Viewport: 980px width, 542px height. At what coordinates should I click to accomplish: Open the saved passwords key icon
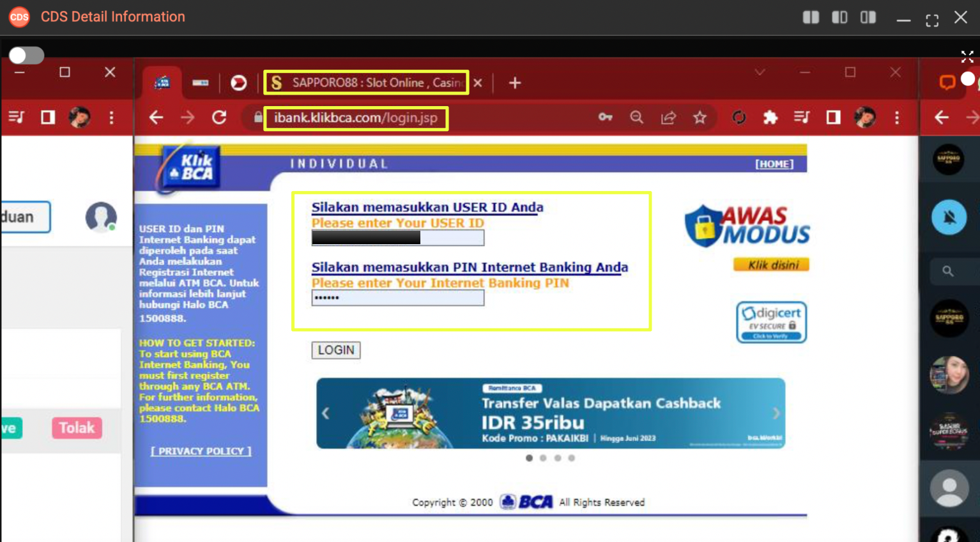click(x=605, y=118)
